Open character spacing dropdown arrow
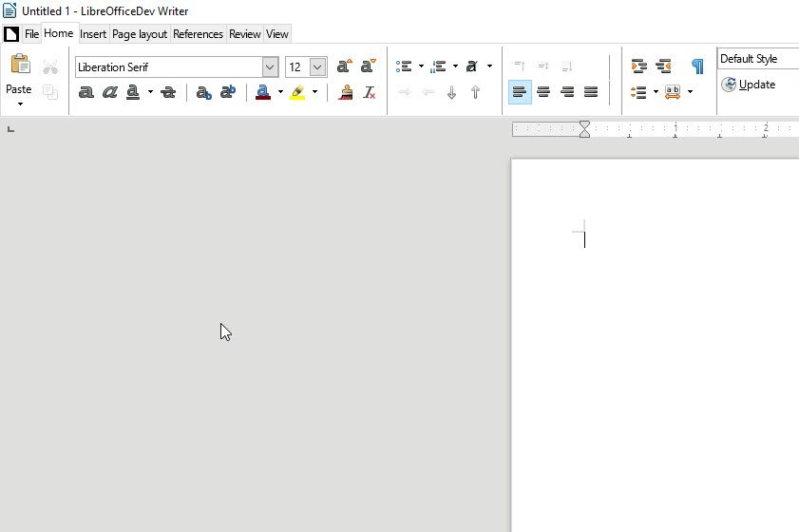 (690, 92)
